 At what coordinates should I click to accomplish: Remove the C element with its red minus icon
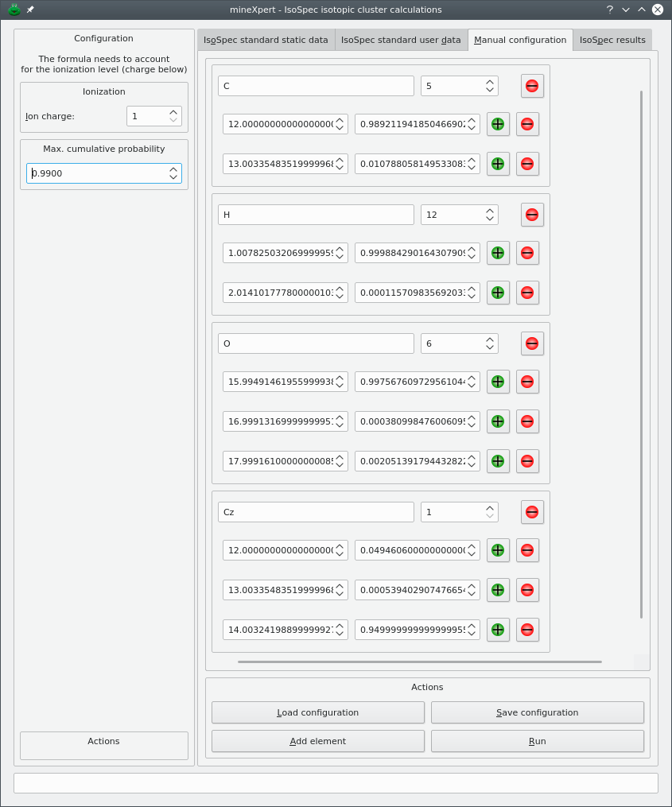tap(532, 86)
